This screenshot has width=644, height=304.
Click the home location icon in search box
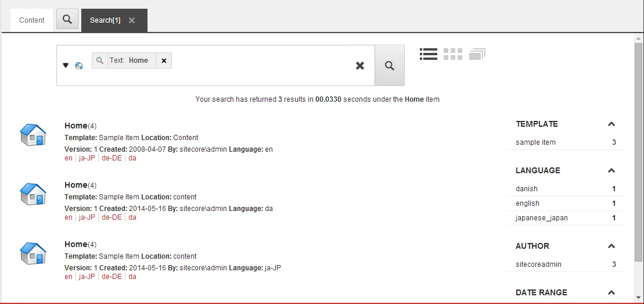(x=79, y=66)
